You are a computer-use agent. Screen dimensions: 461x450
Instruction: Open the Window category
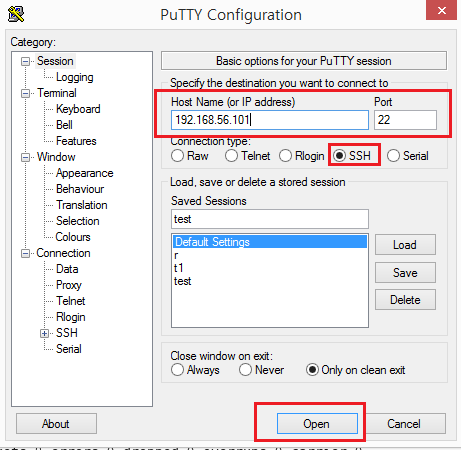pos(56,157)
